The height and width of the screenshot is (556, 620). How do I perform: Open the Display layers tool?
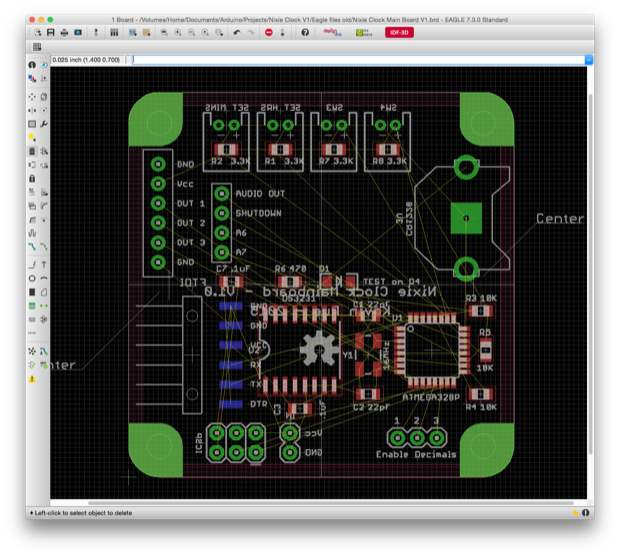click(x=32, y=79)
